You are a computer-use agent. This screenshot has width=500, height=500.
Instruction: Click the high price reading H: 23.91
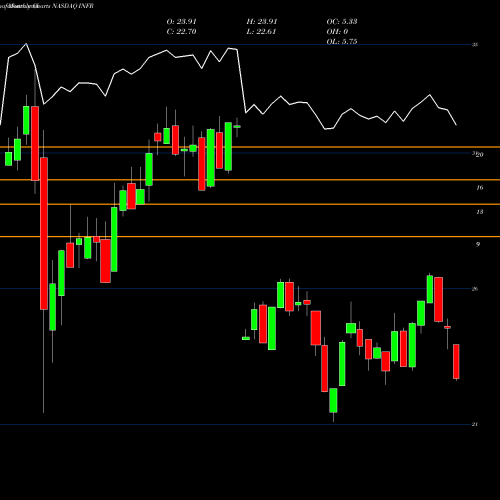point(262,22)
